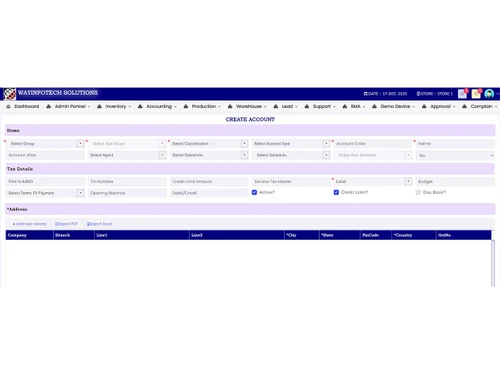Open the user avatar profile menu
Image resolution: width=500 pixels, height=375 pixels.
click(489, 94)
